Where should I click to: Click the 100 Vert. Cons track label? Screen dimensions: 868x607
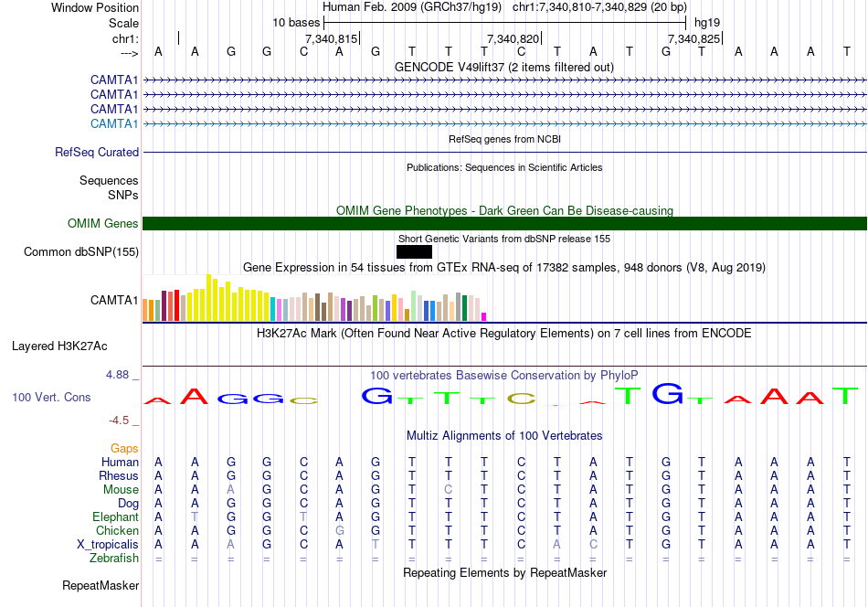tap(51, 397)
